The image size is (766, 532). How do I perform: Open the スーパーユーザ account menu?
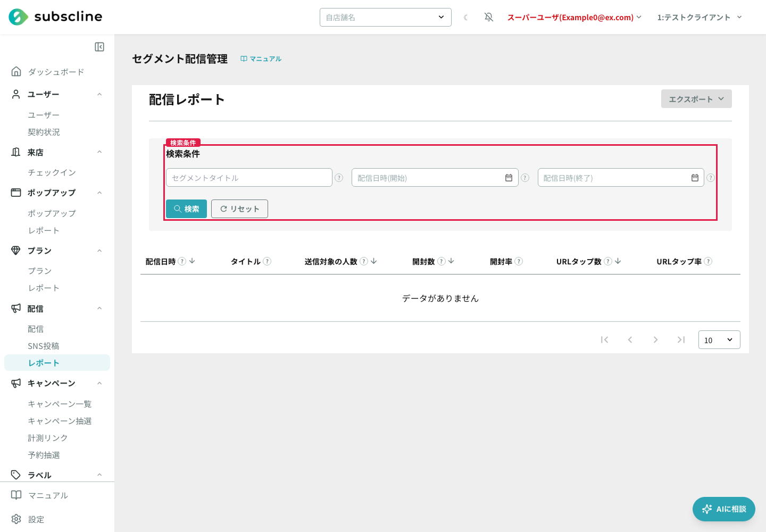click(574, 18)
